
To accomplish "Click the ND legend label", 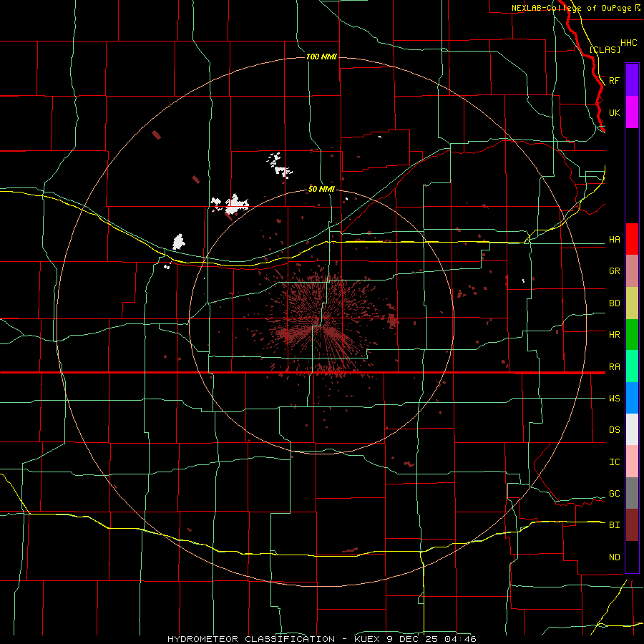I will [615, 557].
